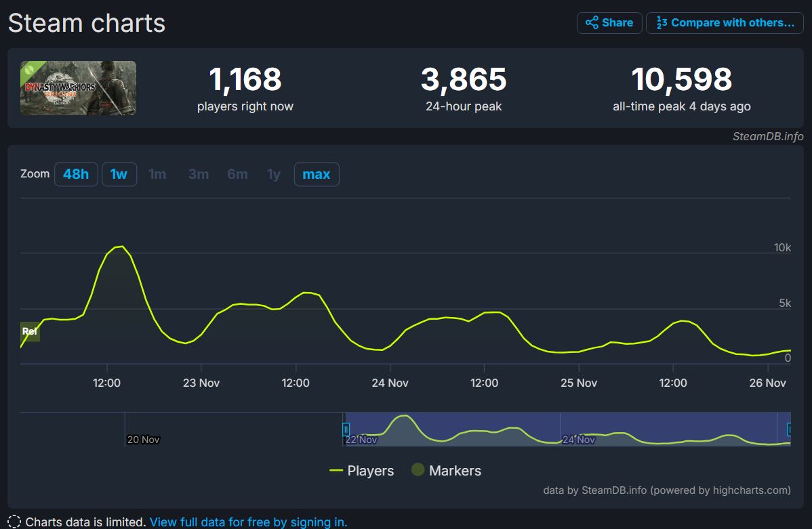Select the 1y zoom range button
812x529 pixels.
click(273, 174)
